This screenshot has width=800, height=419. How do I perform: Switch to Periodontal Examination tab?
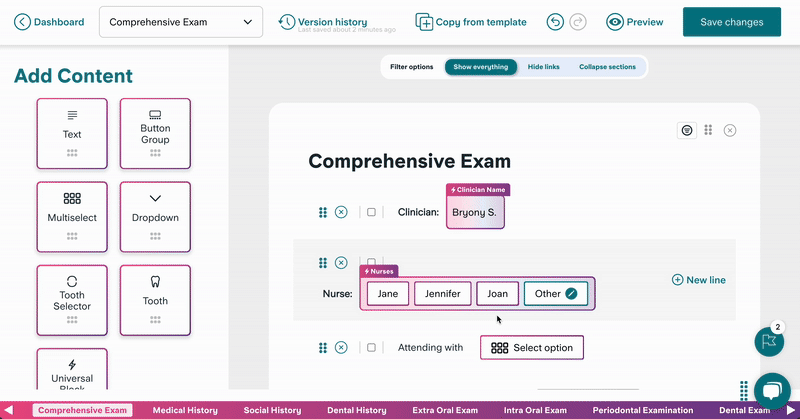643,410
